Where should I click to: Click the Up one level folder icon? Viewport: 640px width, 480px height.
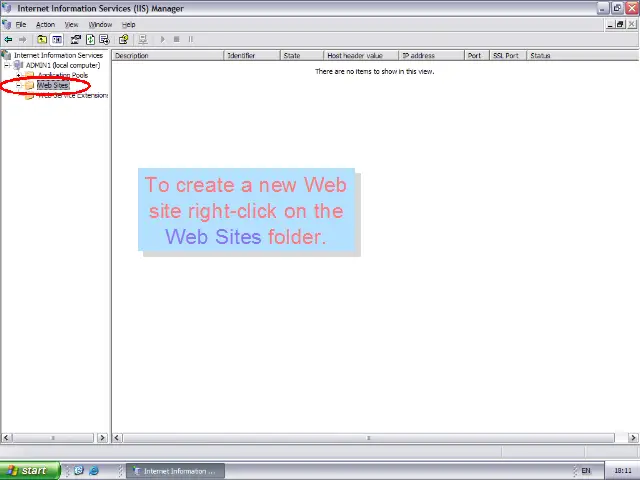pyautogui.click(x=42, y=40)
